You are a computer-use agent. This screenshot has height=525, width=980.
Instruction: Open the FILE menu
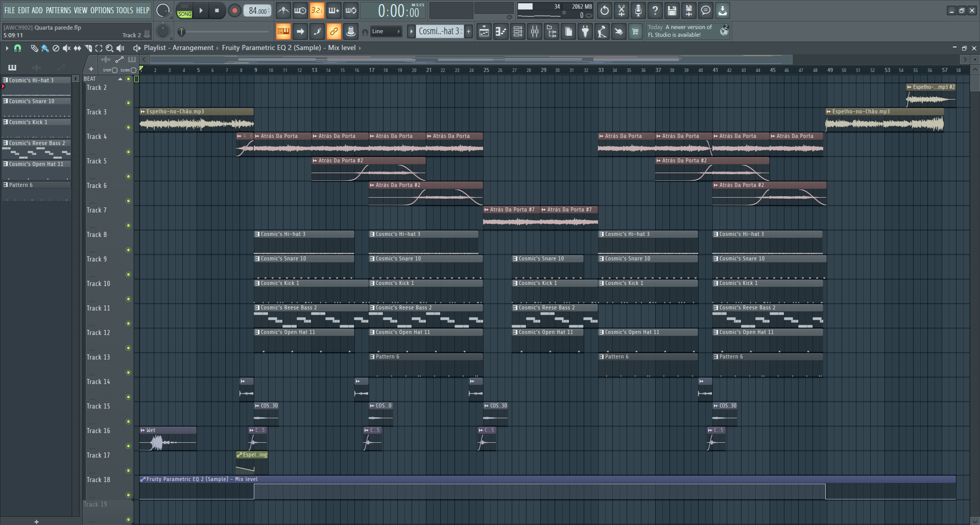(x=9, y=10)
